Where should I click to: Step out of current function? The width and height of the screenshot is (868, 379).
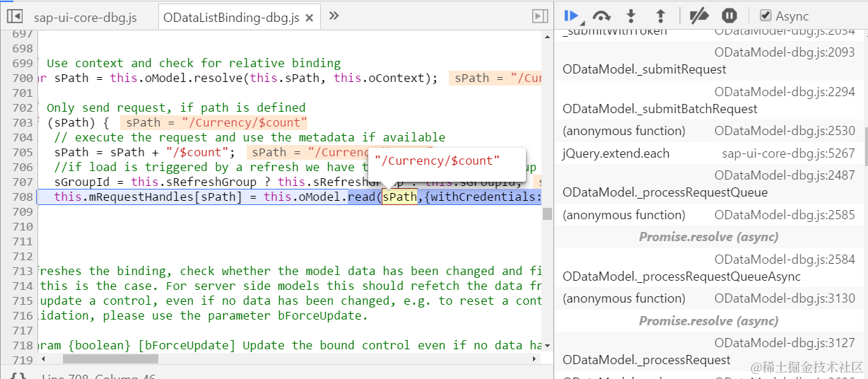click(x=660, y=16)
